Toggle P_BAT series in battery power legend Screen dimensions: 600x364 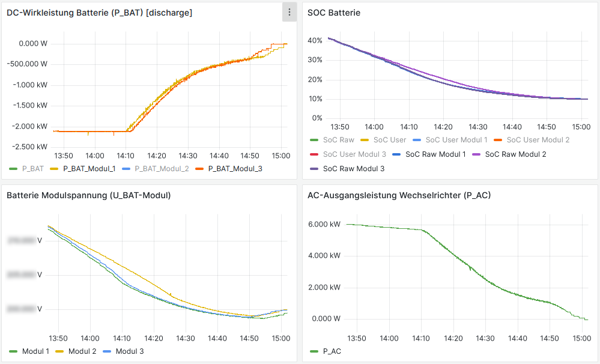(28, 169)
